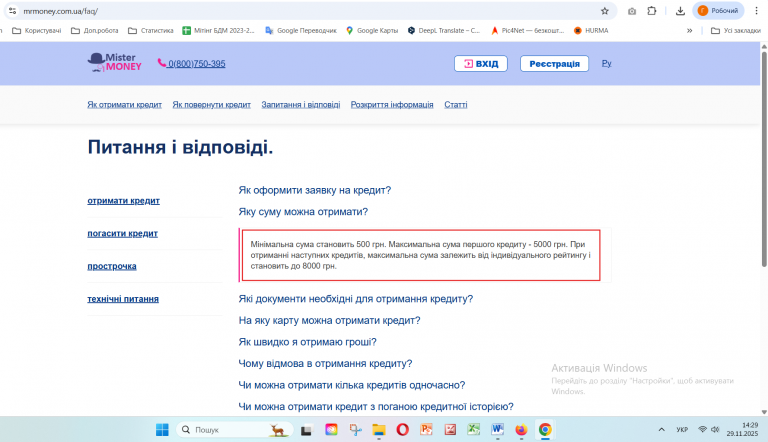Open the browser downloads icon

pos(680,11)
